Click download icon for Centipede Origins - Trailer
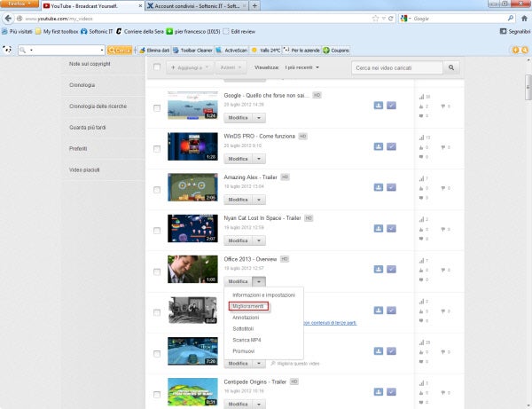 click(x=379, y=392)
